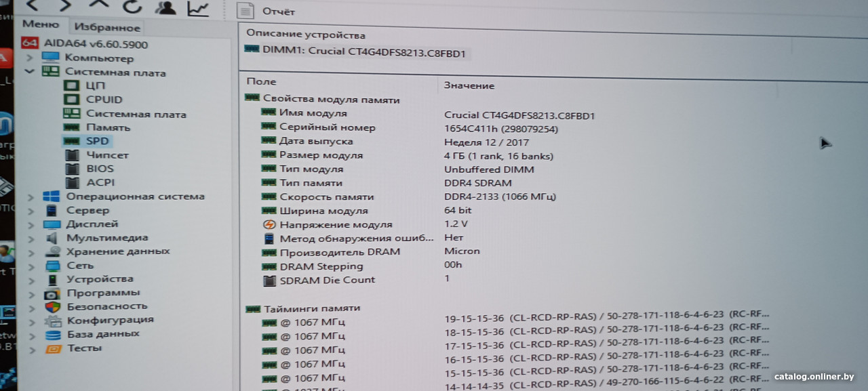Click the Конфигурация icon
Viewport: 868px width, 391px height.
pos(53,321)
